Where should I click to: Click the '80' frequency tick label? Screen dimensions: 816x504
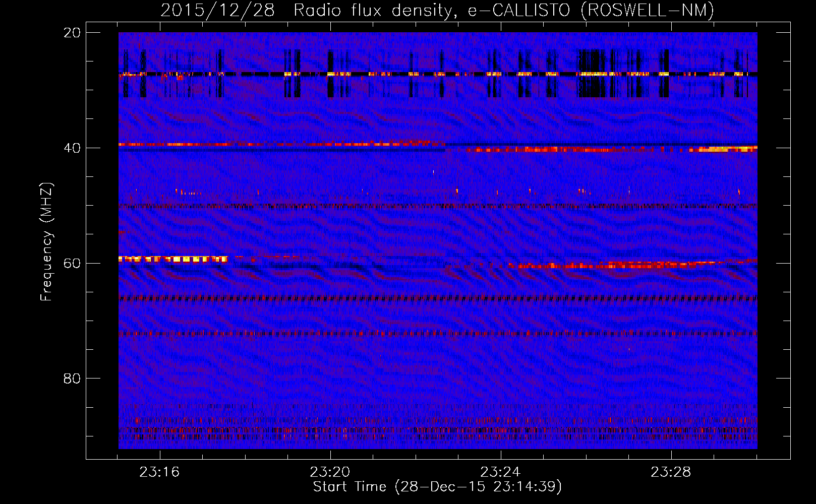coord(72,379)
